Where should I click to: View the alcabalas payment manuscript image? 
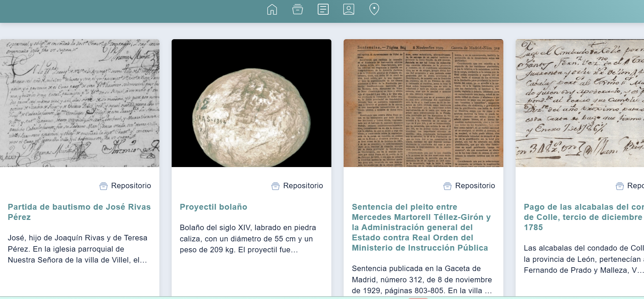pyautogui.click(x=580, y=103)
